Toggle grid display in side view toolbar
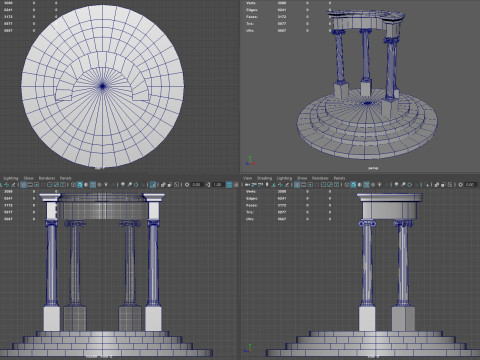The width and height of the screenshot is (480, 360). [x=297, y=185]
